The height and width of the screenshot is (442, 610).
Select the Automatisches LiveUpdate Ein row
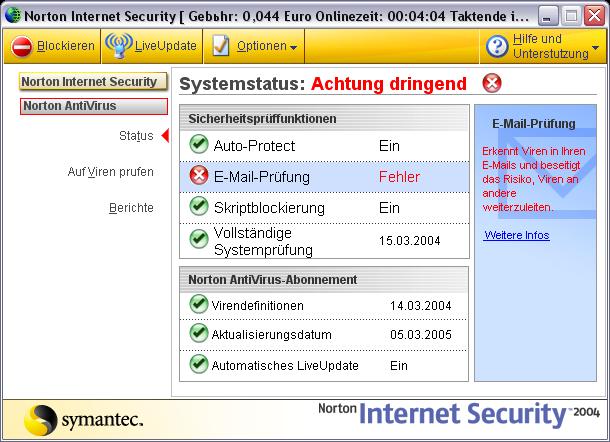[x=324, y=366]
